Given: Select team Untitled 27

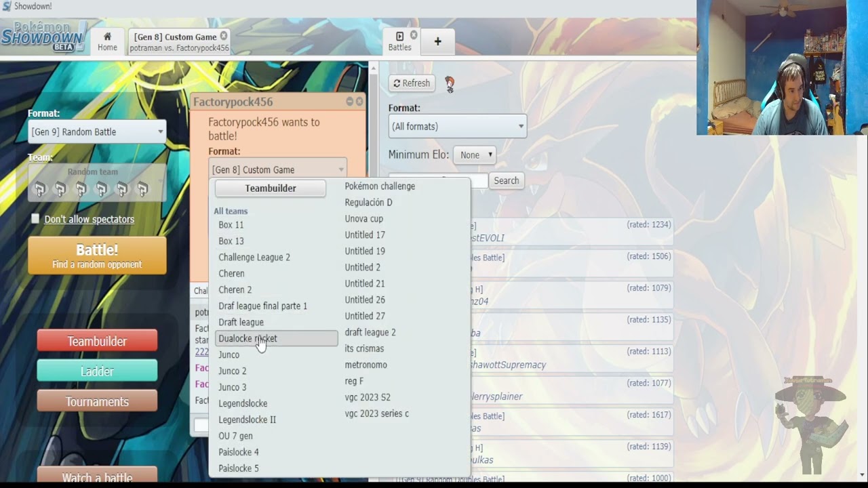Looking at the screenshot, I should (x=403, y=317).
